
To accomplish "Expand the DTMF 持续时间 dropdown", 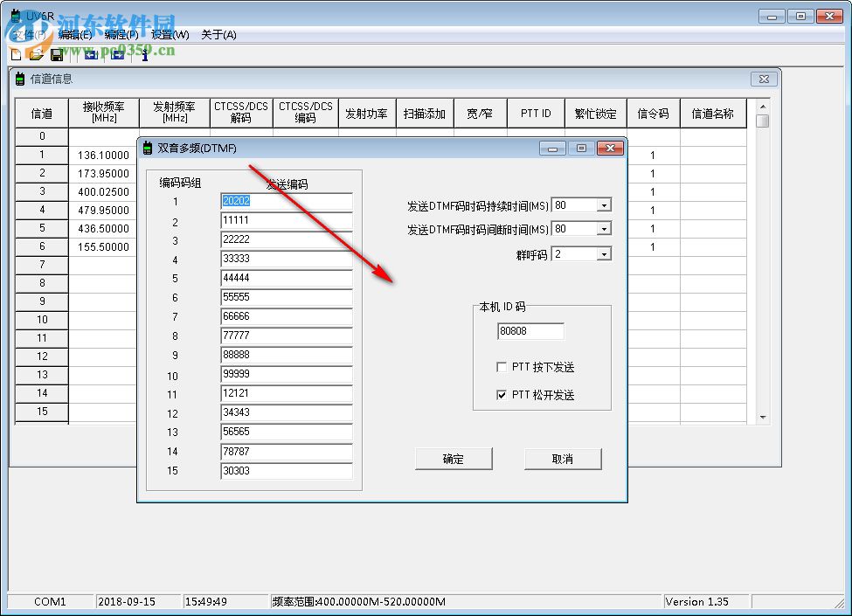I will [x=604, y=205].
